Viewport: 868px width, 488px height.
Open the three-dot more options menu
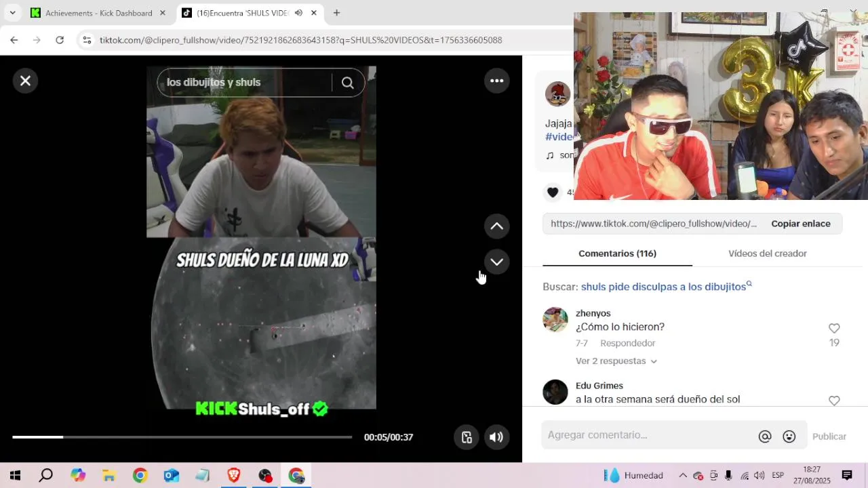pos(497,81)
